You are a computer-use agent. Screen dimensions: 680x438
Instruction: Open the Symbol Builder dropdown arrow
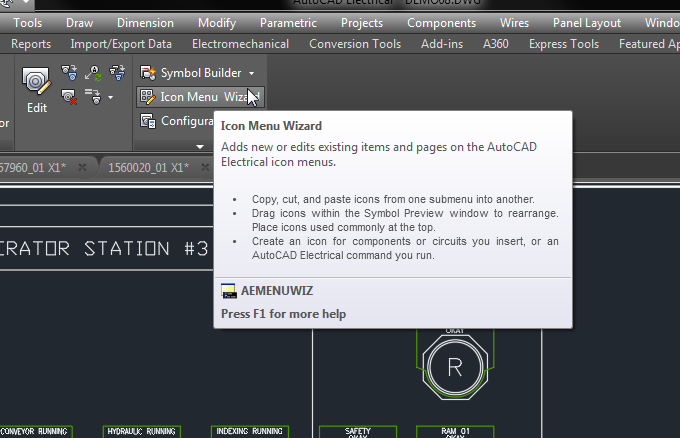252,73
